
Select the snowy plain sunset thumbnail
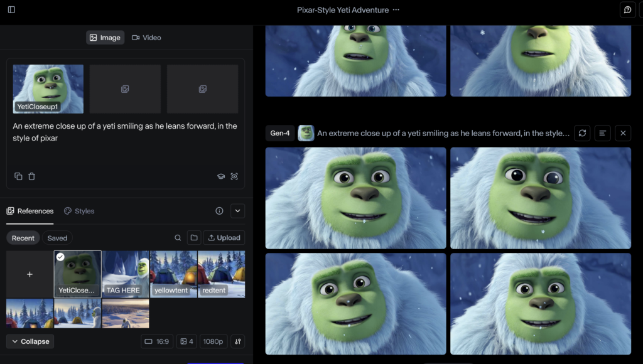126,313
